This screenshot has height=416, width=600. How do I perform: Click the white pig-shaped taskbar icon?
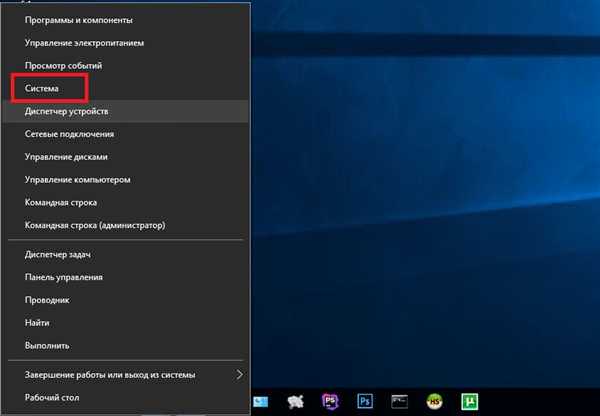tap(295, 401)
